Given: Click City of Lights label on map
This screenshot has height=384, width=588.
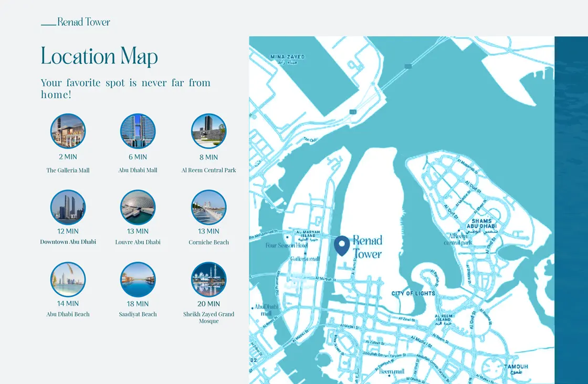Looking at the screenshot, I should tap(413, 293).
